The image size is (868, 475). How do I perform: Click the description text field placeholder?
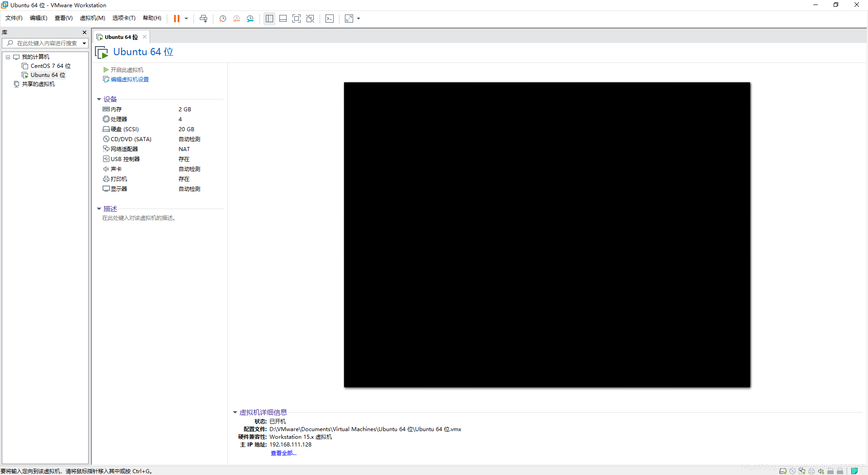[x=139, y=218]
